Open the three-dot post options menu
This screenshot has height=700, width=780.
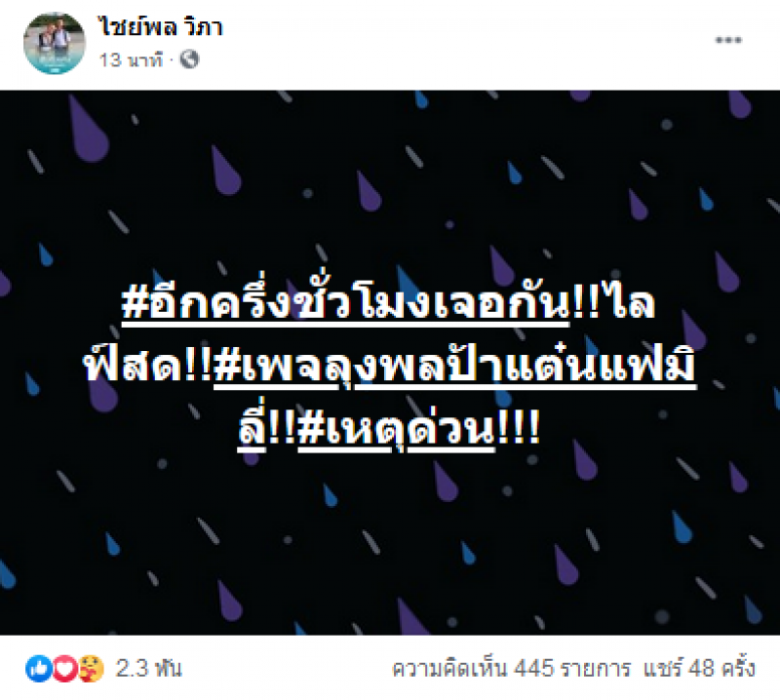pyautogui.click(x=728, y=40)
